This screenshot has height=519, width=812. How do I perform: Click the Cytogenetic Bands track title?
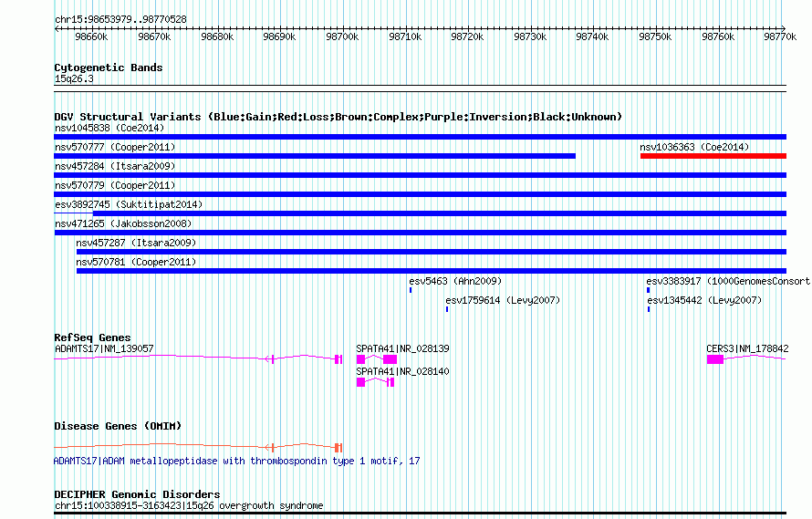coord(109,67)
